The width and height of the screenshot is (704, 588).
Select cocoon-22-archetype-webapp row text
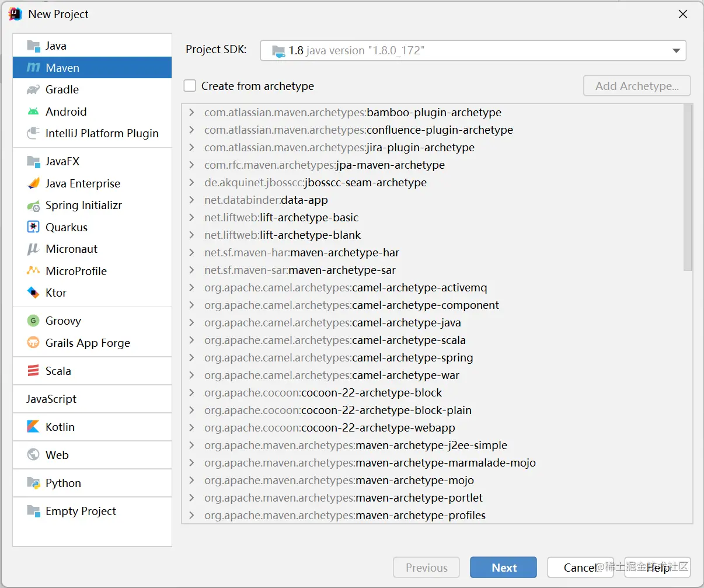click(x=330, y=427)
